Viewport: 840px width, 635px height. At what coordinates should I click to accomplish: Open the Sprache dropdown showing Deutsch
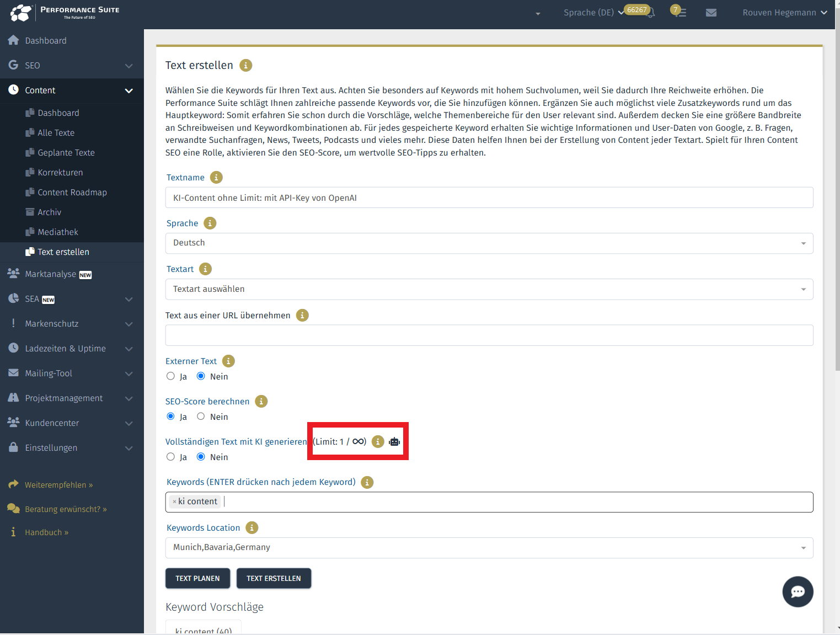click(489, 243)
